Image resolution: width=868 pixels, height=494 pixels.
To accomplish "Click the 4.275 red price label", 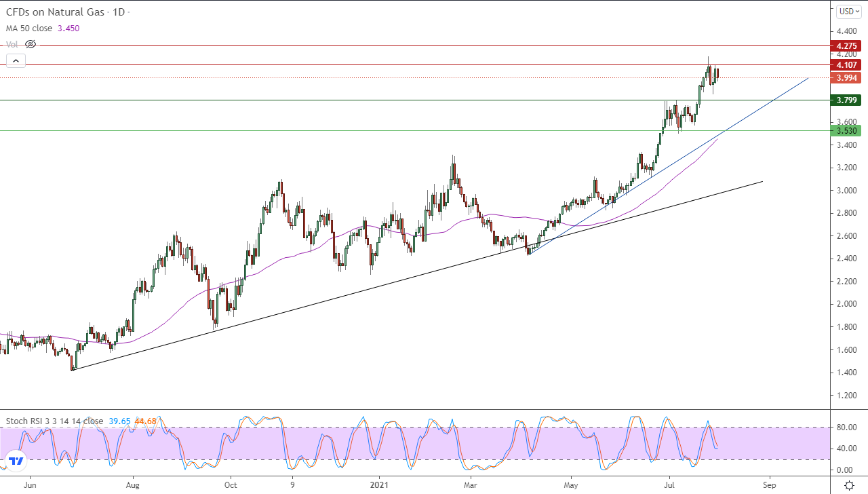I will coord(847,46).
